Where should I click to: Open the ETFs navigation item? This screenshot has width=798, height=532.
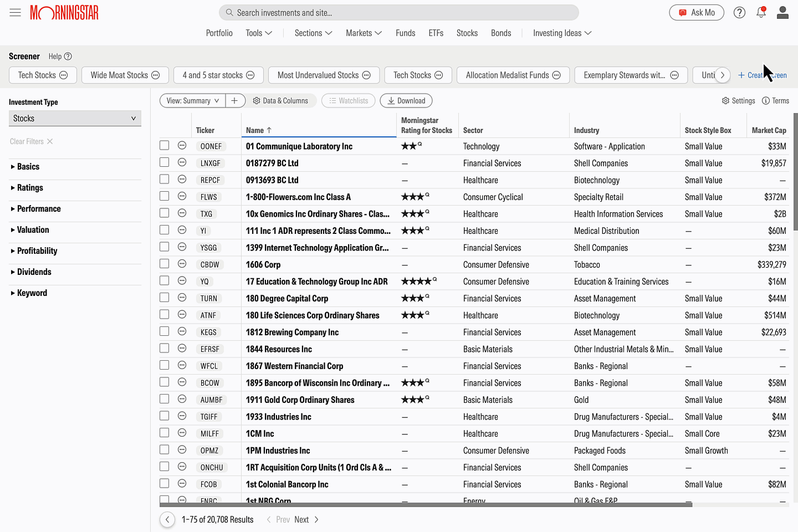436,33
